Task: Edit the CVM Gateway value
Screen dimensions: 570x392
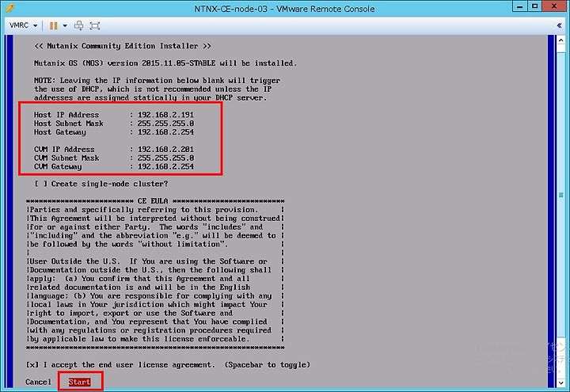Action: pyautogui.click(x=165, y=166)
